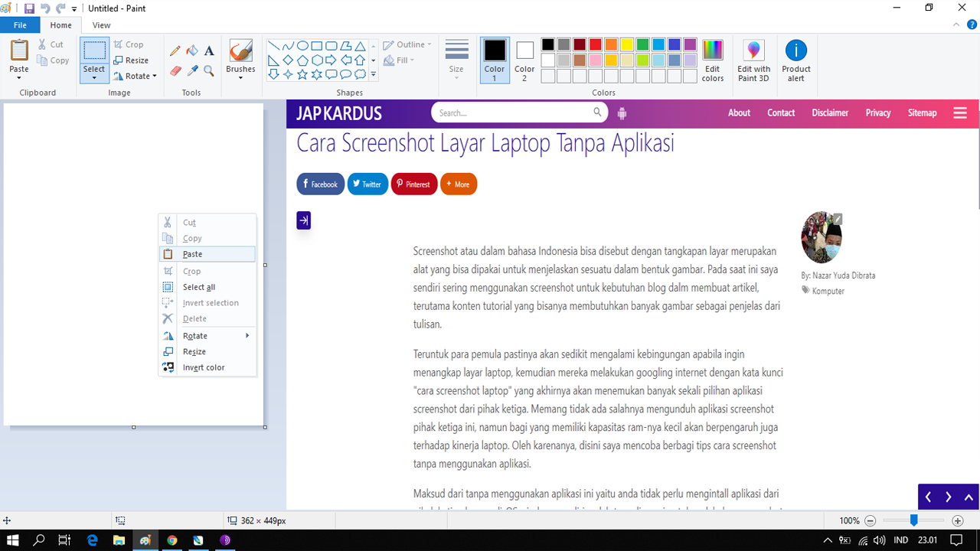Click the Undo arrow in title bar
Image resolution: width=980 pixels, height=551 pixels.
44,8
